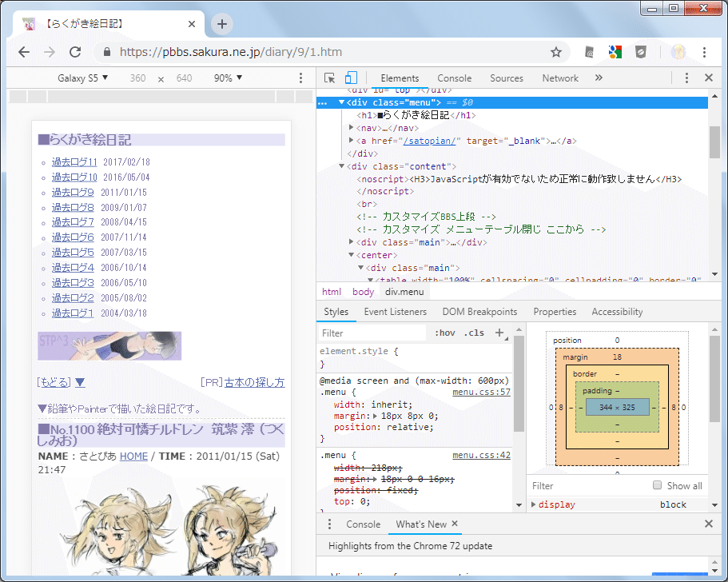728x582 pixels.
Task: Open the drawer three-dot menu
Action: 330,524
